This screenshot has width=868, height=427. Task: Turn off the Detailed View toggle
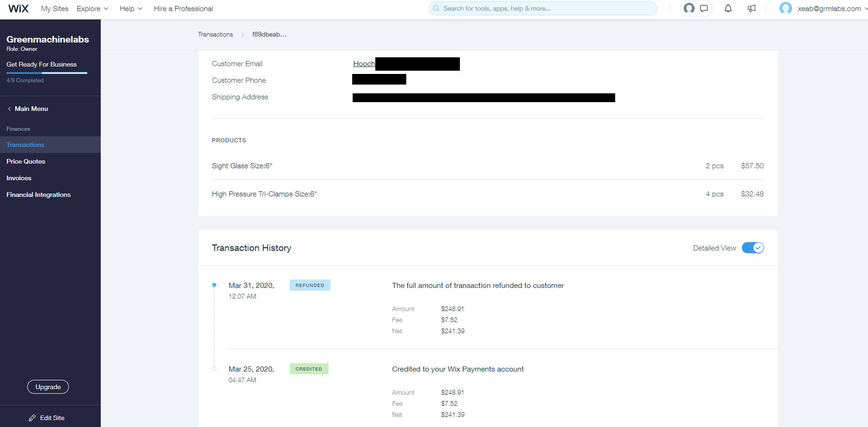(752, 248)
